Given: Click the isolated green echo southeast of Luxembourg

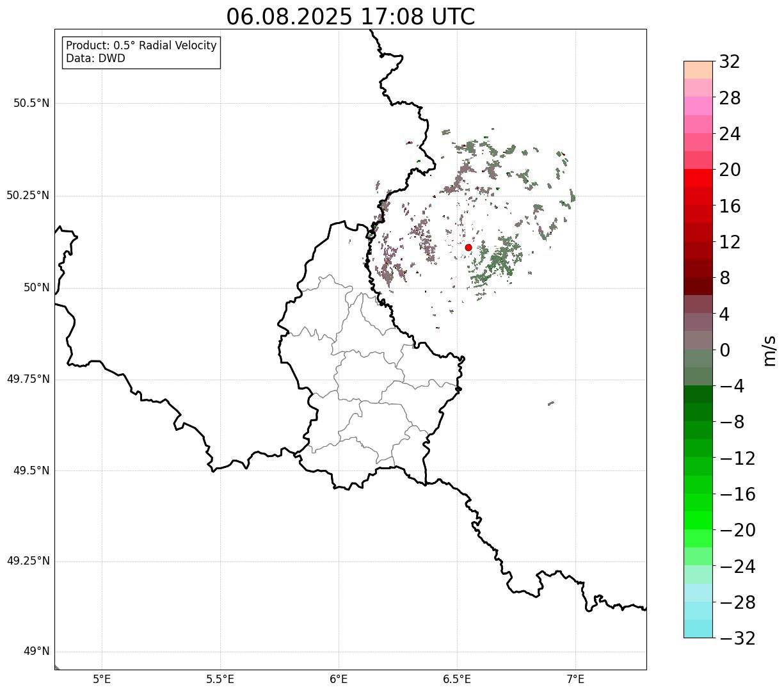Looking at the screenshot, I should point(551,403).
